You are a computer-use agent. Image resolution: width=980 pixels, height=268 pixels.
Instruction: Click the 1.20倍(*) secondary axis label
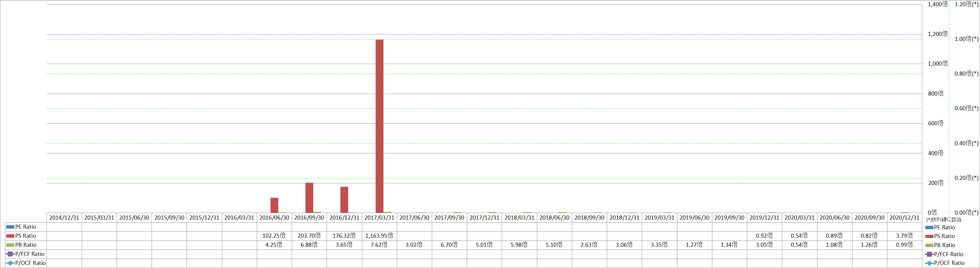(966, 4)
